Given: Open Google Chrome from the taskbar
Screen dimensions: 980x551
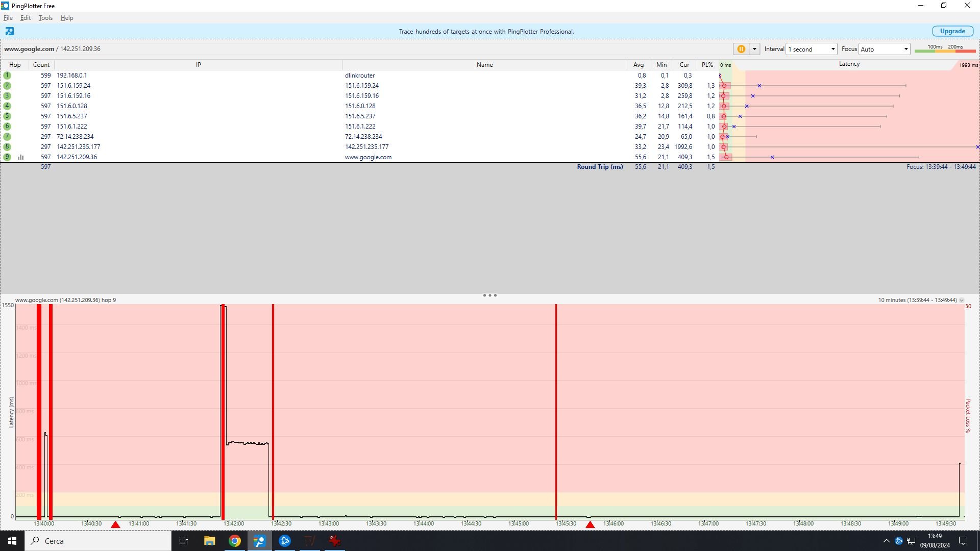Looking at the screenshot, I should point(235,541).
